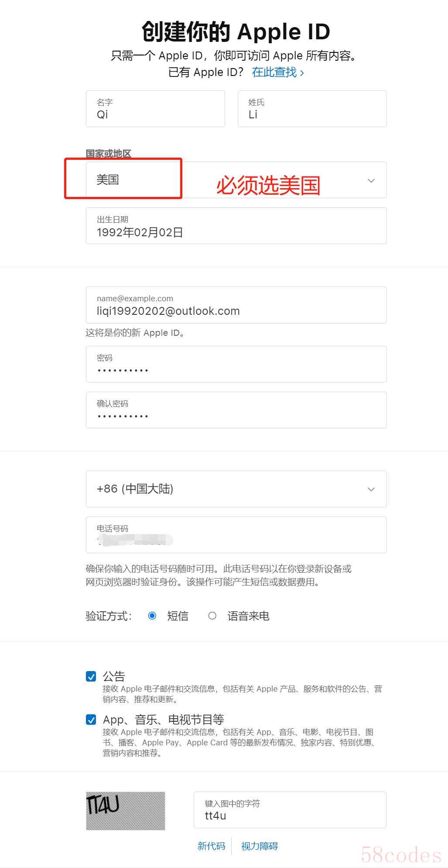Click the email field with liqi19920202@outlook.com

[x=236, y=305]
